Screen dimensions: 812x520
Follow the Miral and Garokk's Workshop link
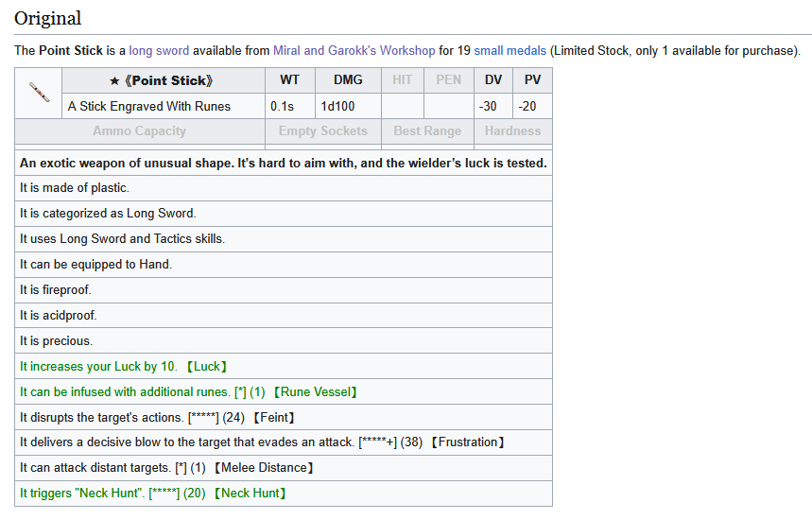pyautogui.click(x=354, y=51)
